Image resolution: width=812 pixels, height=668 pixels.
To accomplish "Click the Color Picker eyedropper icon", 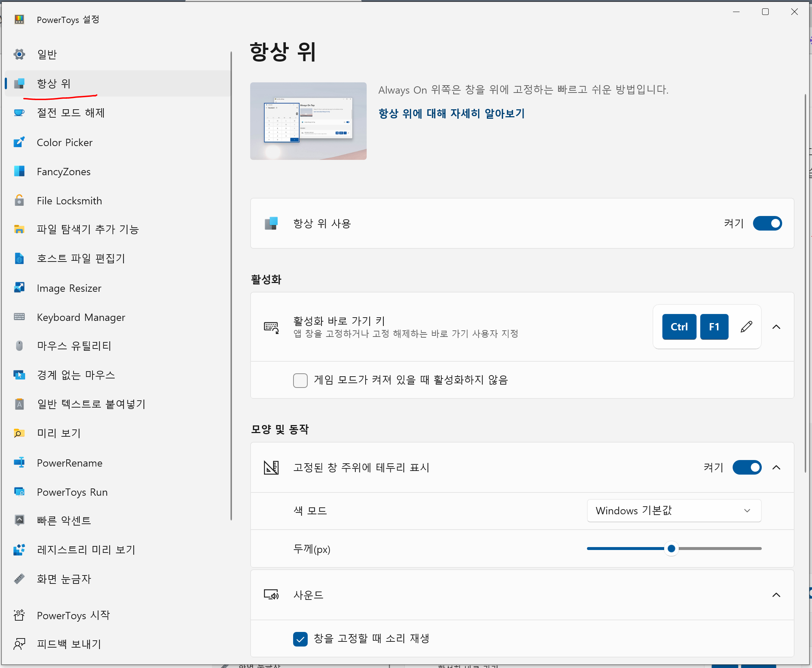I will 19,142.
